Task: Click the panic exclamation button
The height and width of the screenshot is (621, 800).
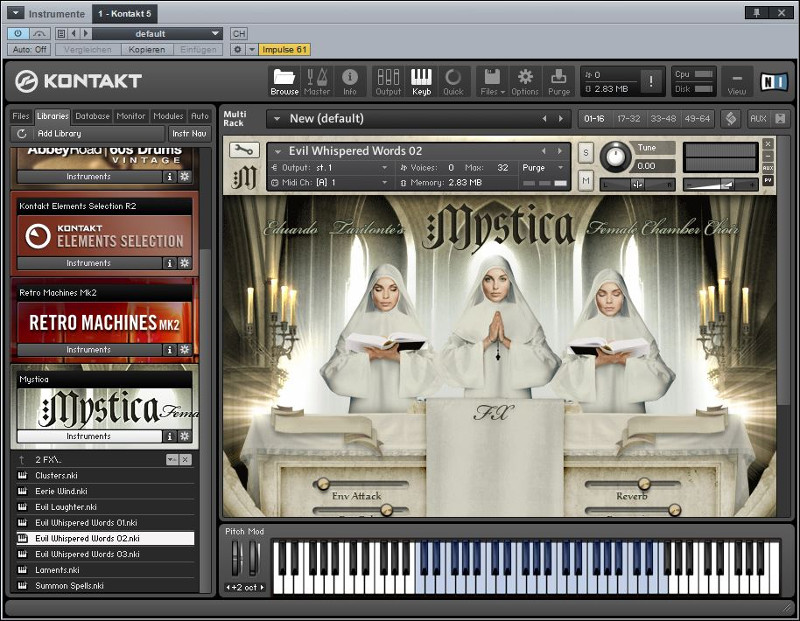Action: pos(651,81)
